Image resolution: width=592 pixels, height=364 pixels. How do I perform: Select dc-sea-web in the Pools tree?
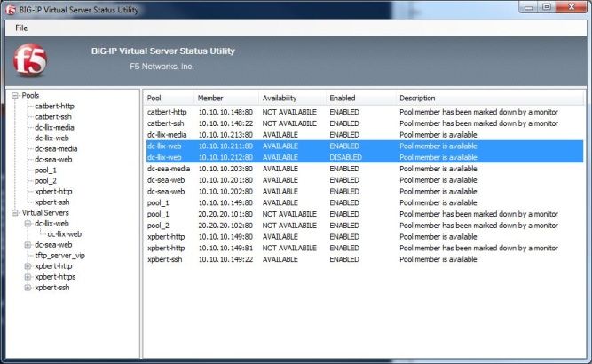pos(53,159)
